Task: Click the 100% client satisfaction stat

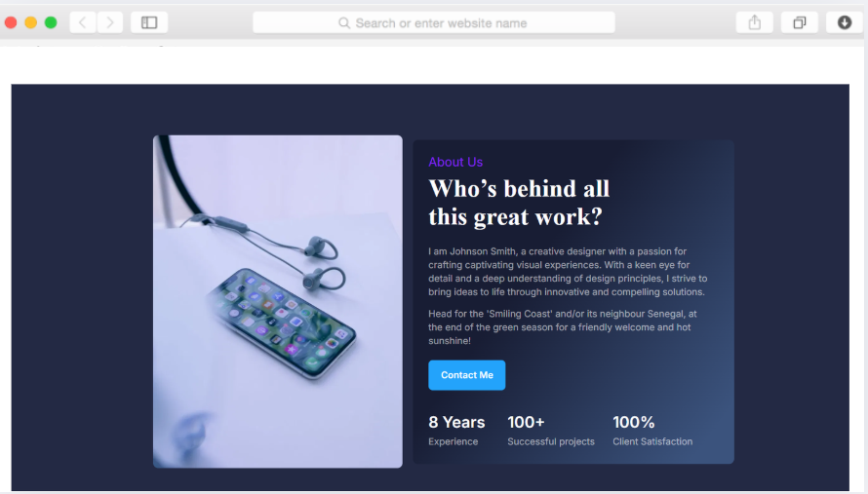Action: 652,431
